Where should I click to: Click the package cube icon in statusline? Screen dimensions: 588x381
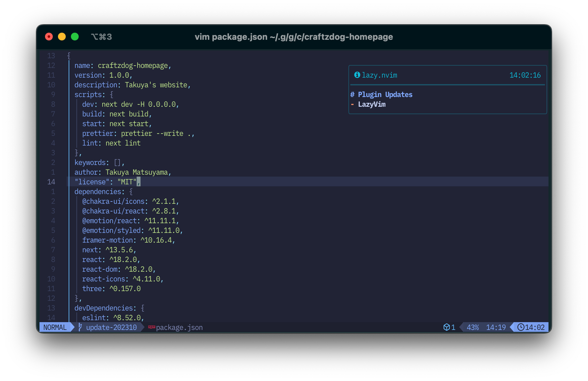pyautogui.click(x=447, y=327)
